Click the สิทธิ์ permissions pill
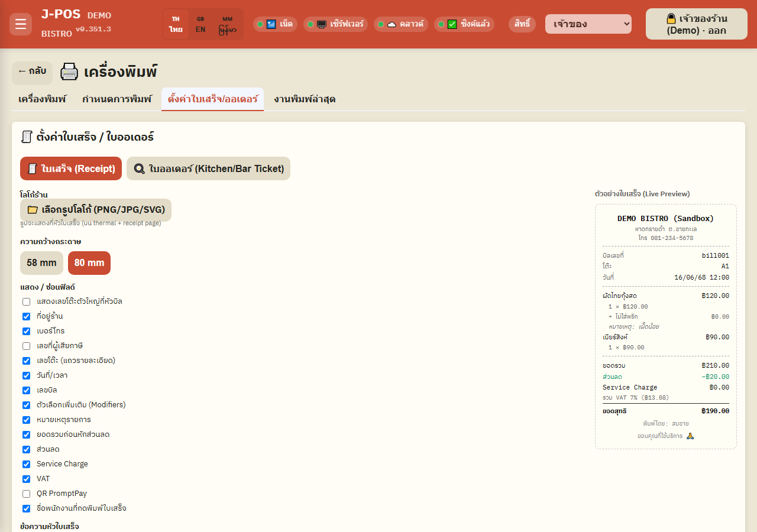This screenshot has height=532, width=757. 522,24
